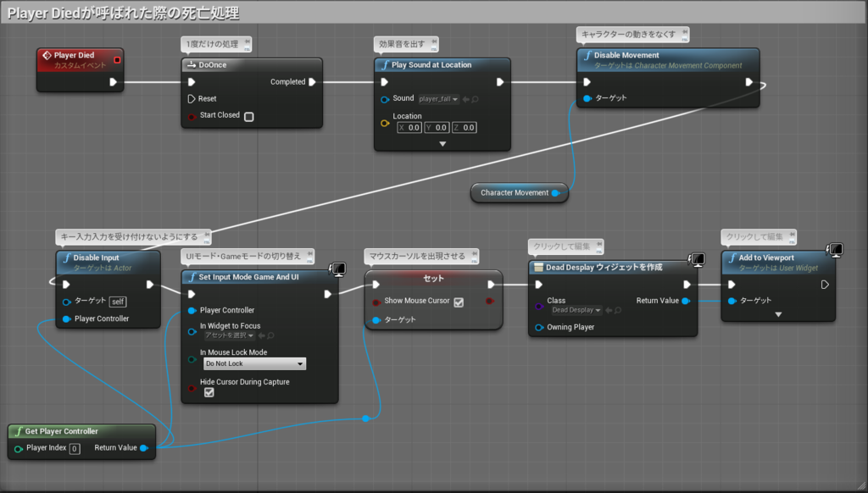
Task: Click Dead Desplay widget node output exec pin
Action: 687,285
